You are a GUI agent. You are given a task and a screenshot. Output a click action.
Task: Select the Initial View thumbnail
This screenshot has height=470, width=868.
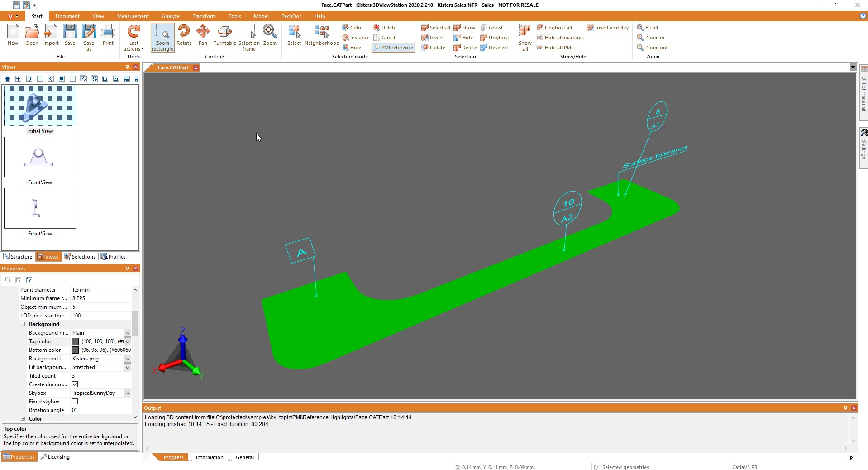click(40, 106)
